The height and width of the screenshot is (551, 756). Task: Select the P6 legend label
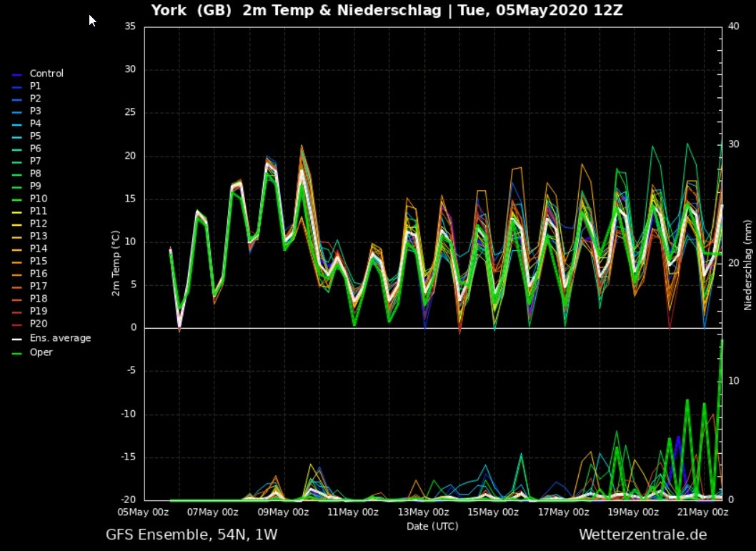tap(35, 149)
